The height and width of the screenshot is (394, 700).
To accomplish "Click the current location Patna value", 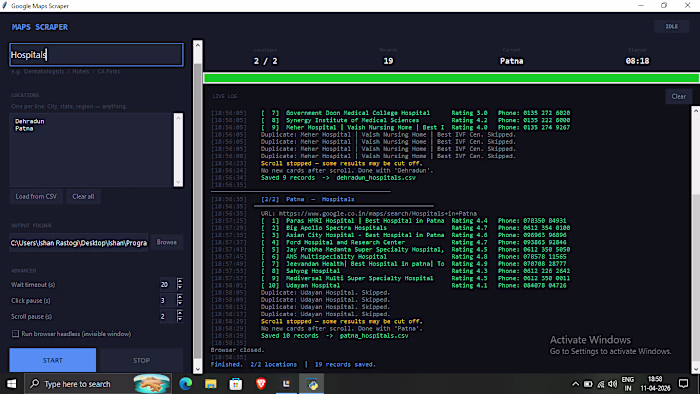I will tap(512, 61).
